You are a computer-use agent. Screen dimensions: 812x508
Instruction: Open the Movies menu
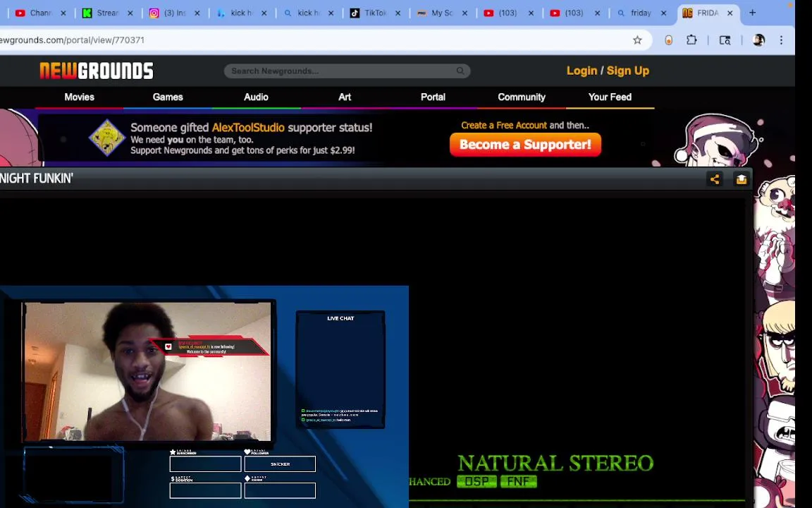point(79,97)
